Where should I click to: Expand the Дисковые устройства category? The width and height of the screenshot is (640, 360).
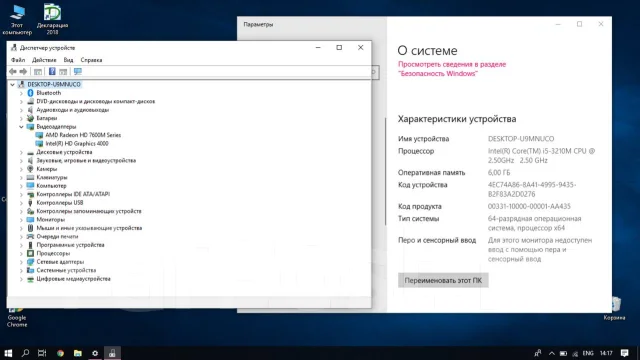(x=21, y=152)
